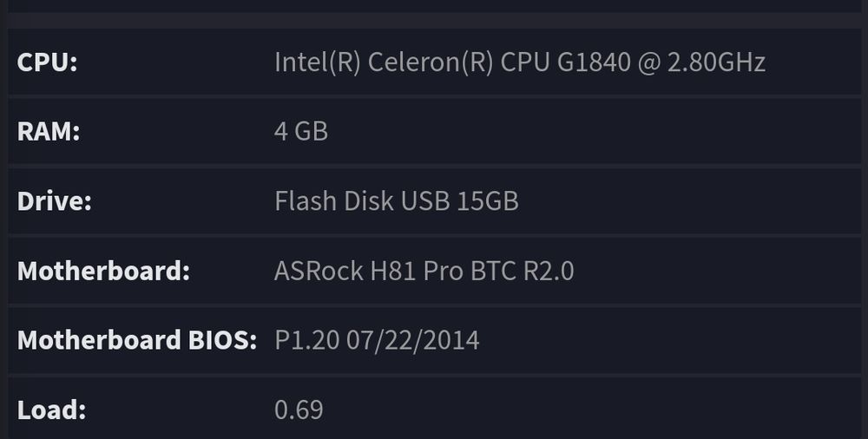
Task: Click the 07/22/2014 BIOS date
Action: coord(412,340)
